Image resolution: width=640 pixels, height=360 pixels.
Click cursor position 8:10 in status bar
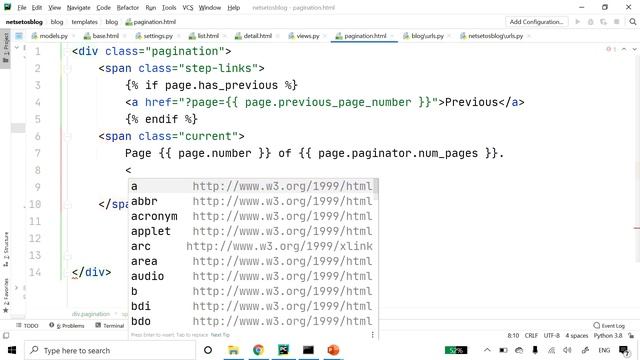(x=513, y=336)
